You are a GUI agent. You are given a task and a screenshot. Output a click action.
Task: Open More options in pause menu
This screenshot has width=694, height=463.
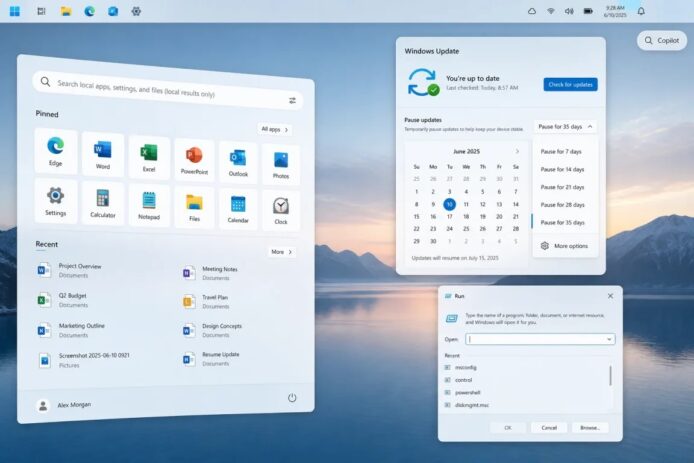pos(565,246)
